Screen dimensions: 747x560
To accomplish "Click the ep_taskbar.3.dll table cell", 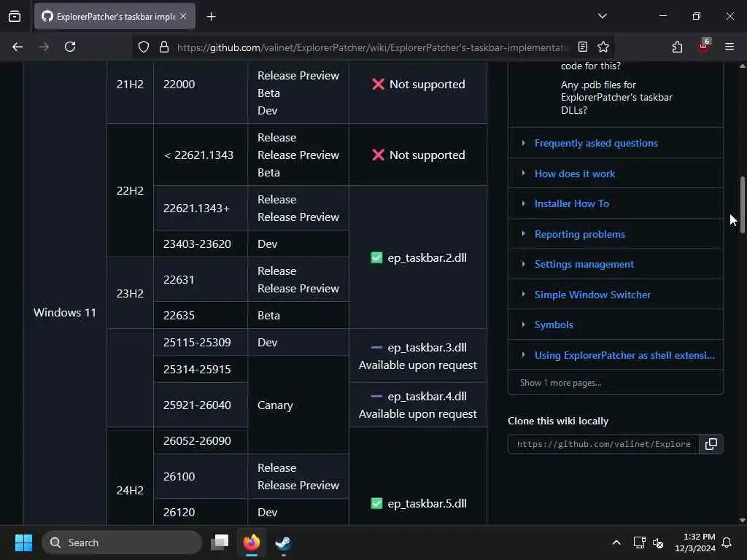I will tap(418, 356).
